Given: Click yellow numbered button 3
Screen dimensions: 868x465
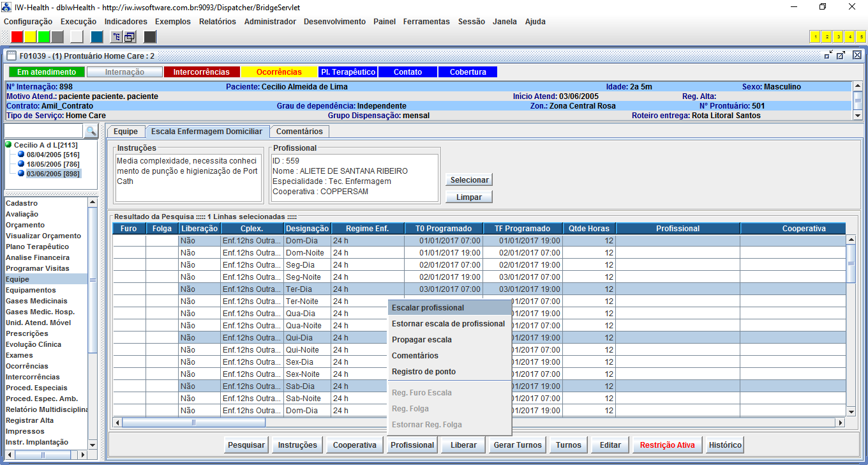Looking at the screenshot, I should tap(838, 36).
